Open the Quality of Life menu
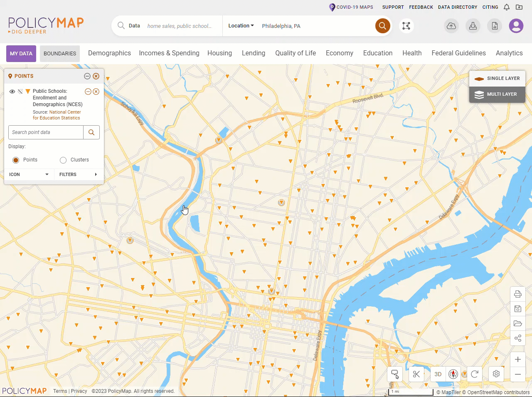Screen dimensions: 532x397 (x=296, y=53)
